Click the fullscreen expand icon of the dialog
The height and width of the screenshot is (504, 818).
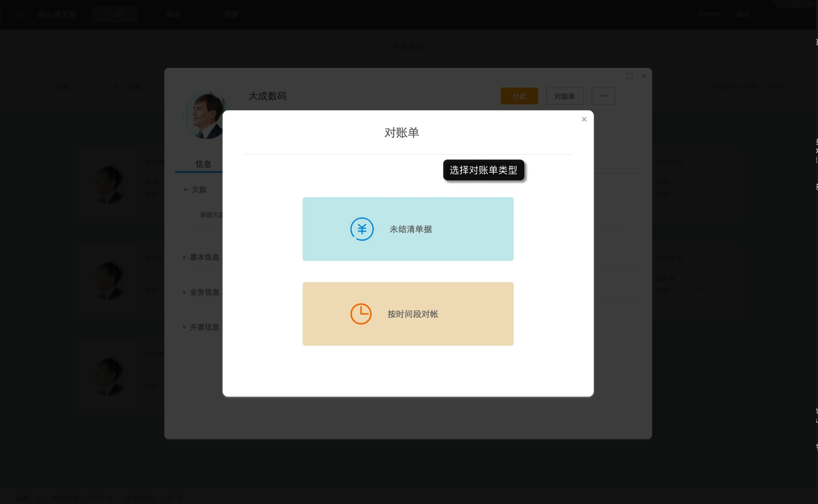point(629,76)
